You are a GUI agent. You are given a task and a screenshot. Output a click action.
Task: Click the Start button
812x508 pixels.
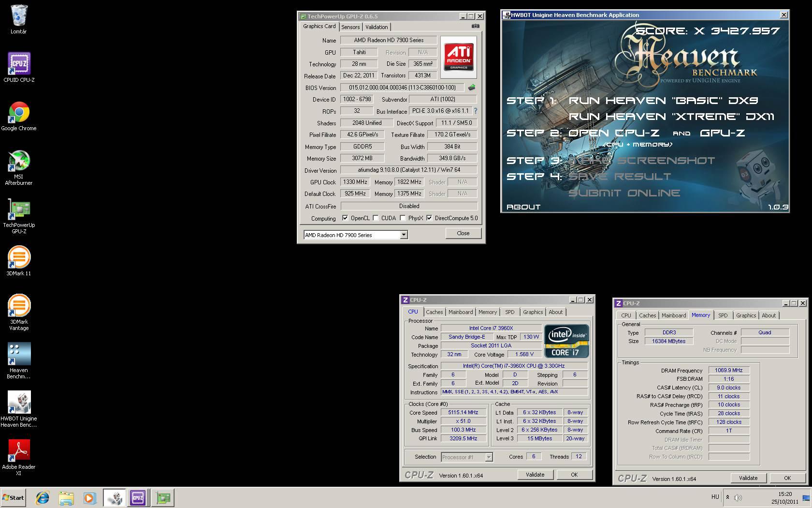[x=13, y=497]
